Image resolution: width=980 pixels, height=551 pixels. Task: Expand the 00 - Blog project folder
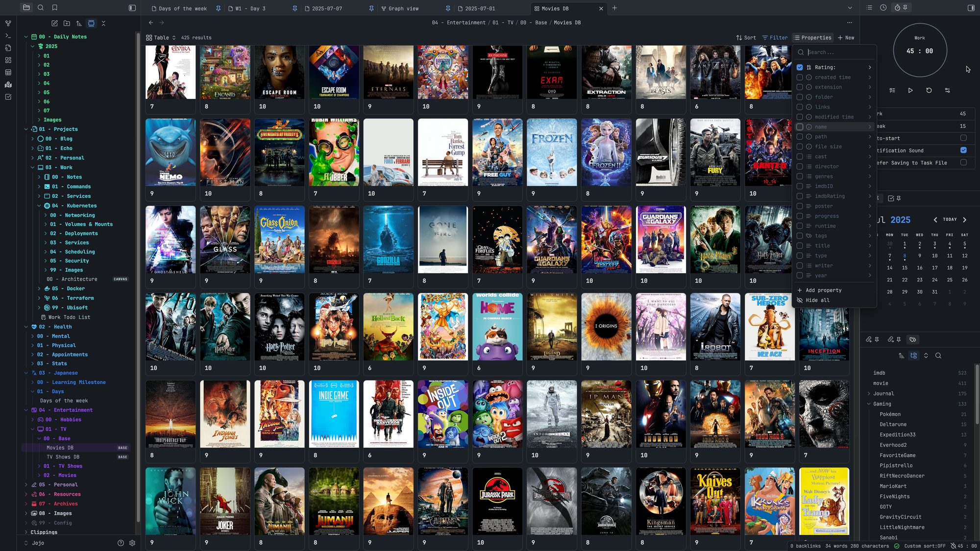[33, 139]
